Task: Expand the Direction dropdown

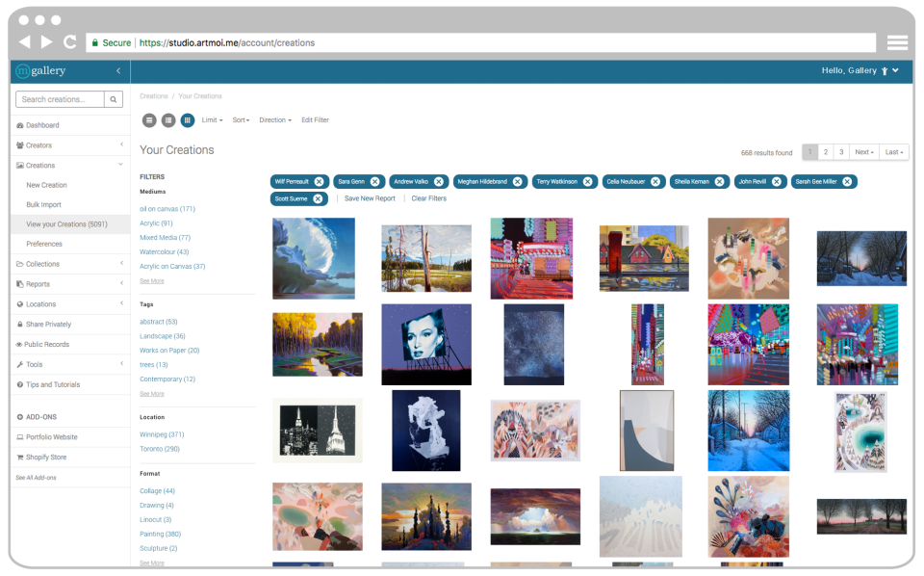Action: 274,119
